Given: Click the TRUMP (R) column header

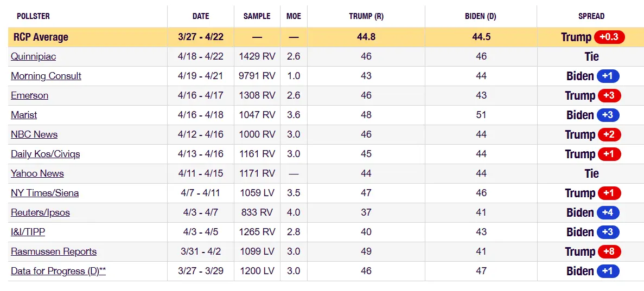Looking at the screenshot, I should click(x=366, y=16).
